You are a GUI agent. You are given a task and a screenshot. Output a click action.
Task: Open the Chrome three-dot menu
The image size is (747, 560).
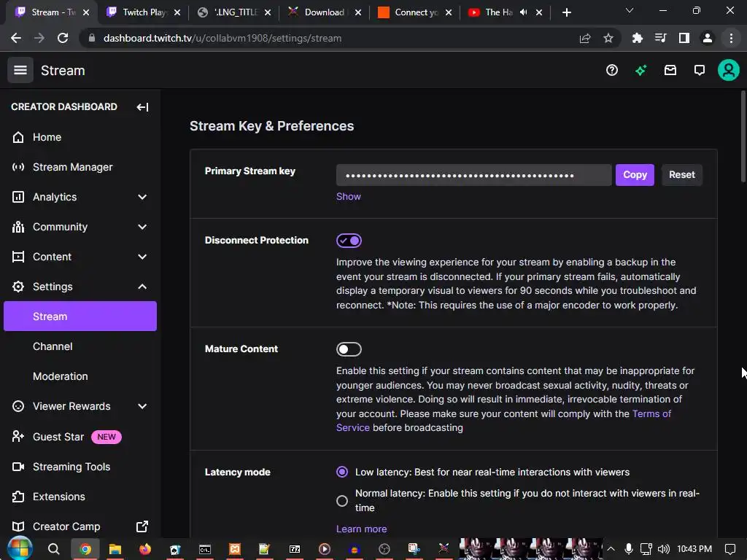click(x=731, y=38)
